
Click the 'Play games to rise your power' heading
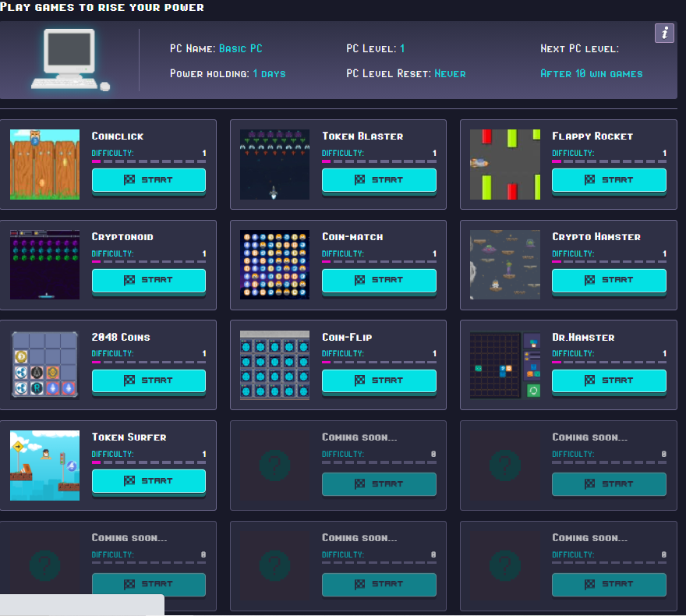102,7
